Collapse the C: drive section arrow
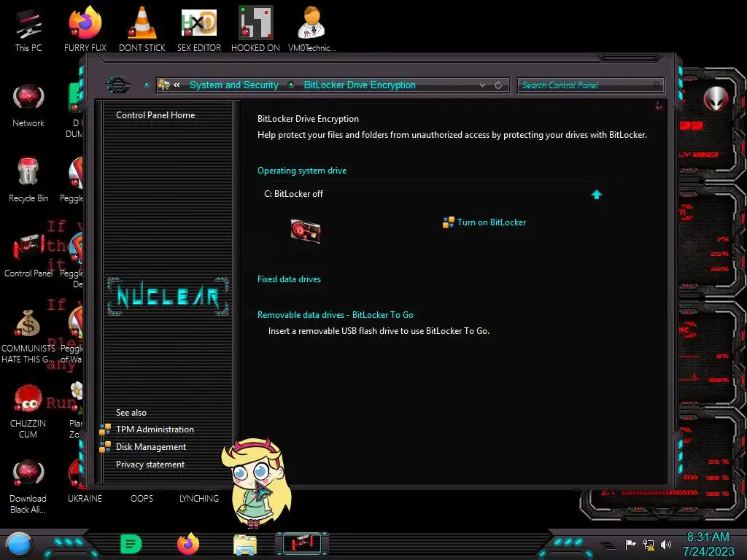Viewport: 747px width, 560px height. 597,194
